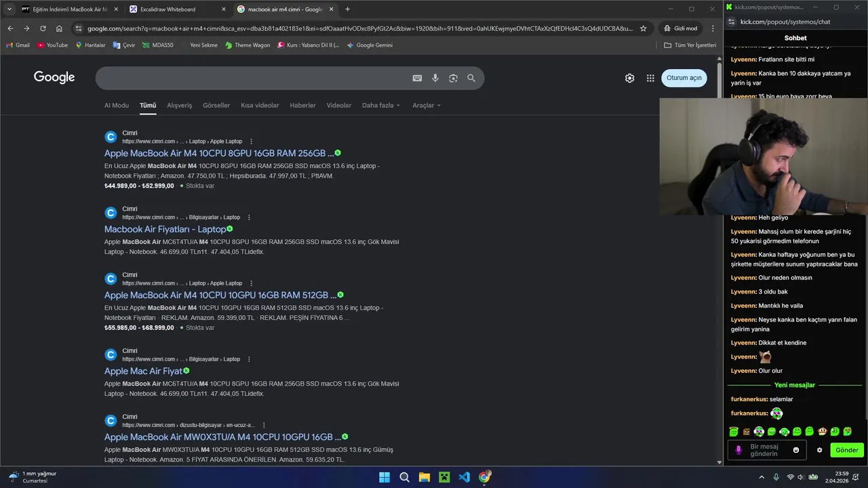Click the Chrome address bar URL

click(x=359, y=28)
